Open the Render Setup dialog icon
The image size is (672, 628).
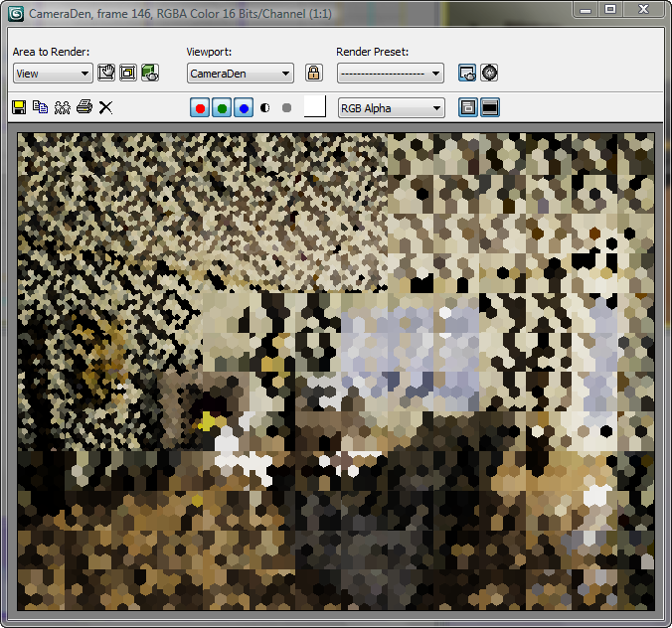[467, 73]
